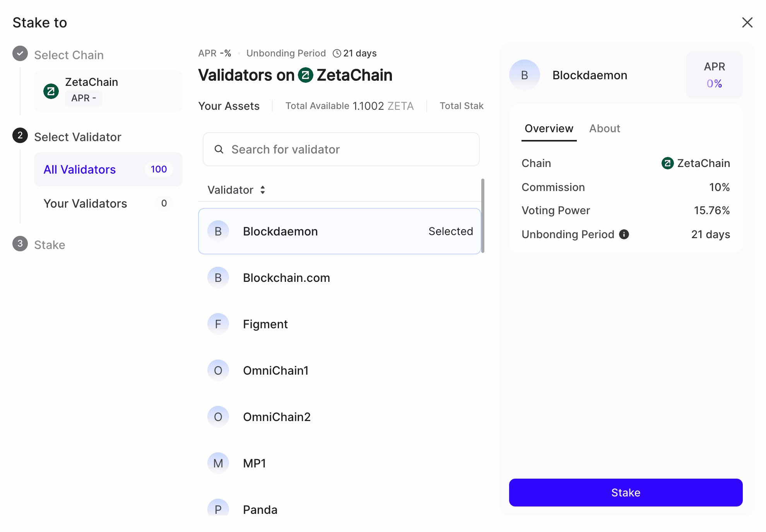Click the ZetaChain logo in the heading
This screenshot has width=766, height=532.
pos(306,75)
